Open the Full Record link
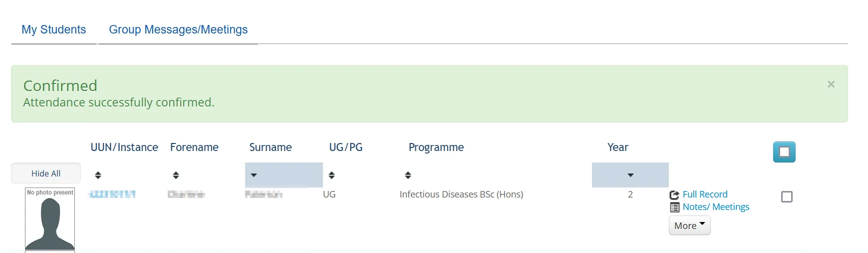 [x=705, y=194]
